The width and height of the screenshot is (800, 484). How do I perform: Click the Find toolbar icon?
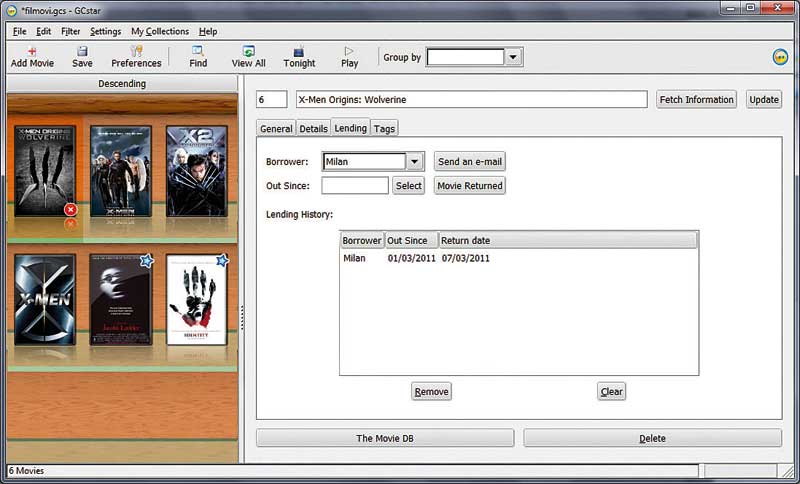[198, 51]
